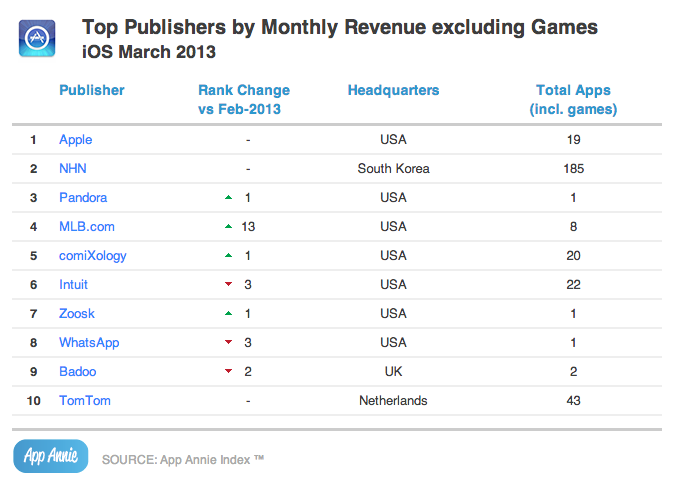Screen dimensions: 689x487
Task: Click the 19 total apps value for Apple
Action: coord(573,139)
